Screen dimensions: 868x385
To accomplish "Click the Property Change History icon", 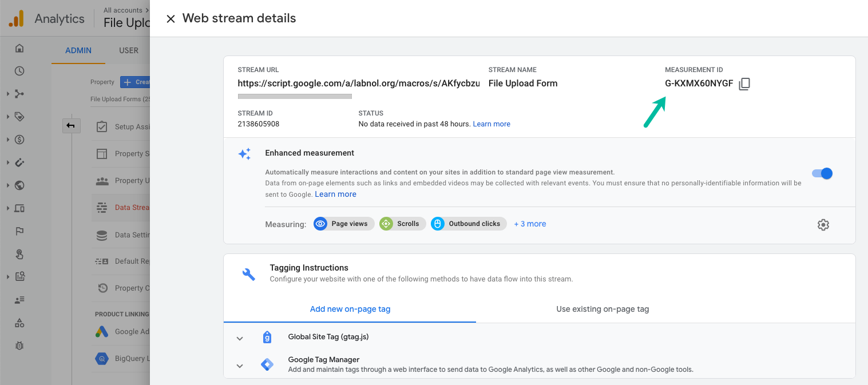I will [x=102, y=288].
